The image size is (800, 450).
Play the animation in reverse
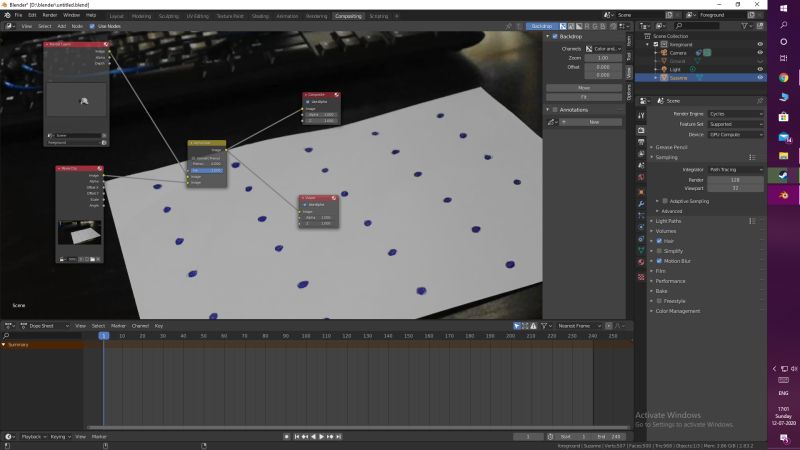coord(313,437)
